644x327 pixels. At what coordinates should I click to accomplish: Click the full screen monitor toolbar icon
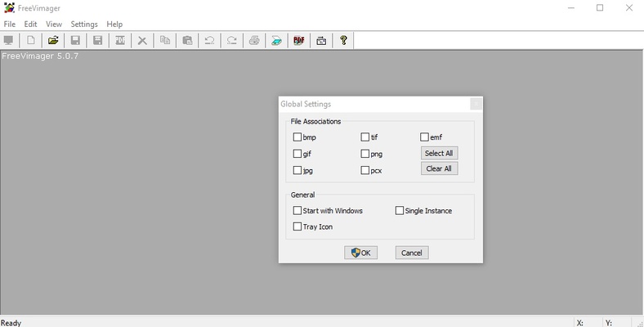(9, 40)
